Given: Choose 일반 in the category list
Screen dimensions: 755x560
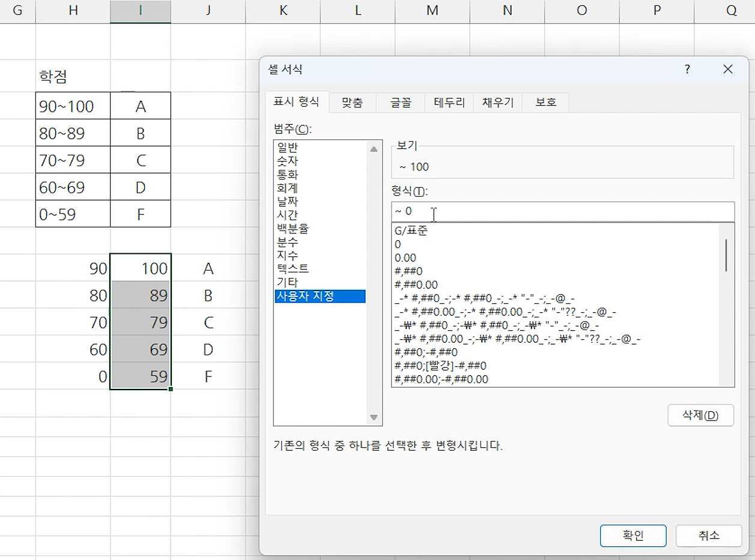Looking at the screenshot, I should pos(320,147).
